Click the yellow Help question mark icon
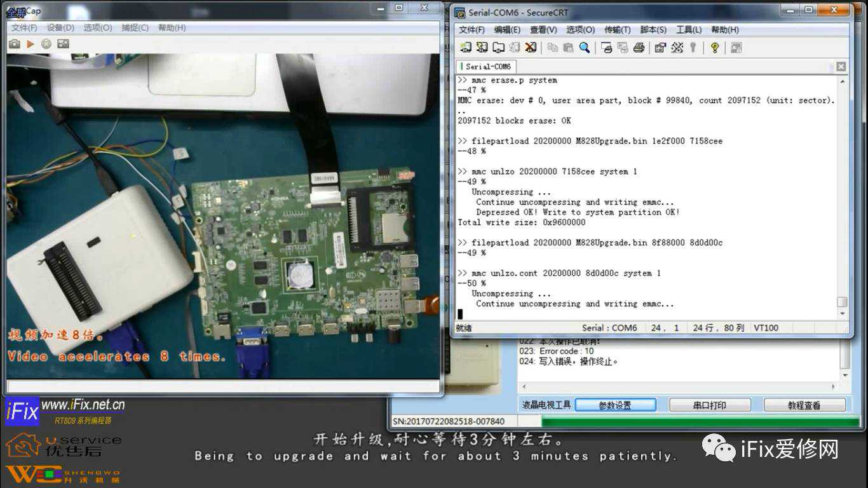 715,48
